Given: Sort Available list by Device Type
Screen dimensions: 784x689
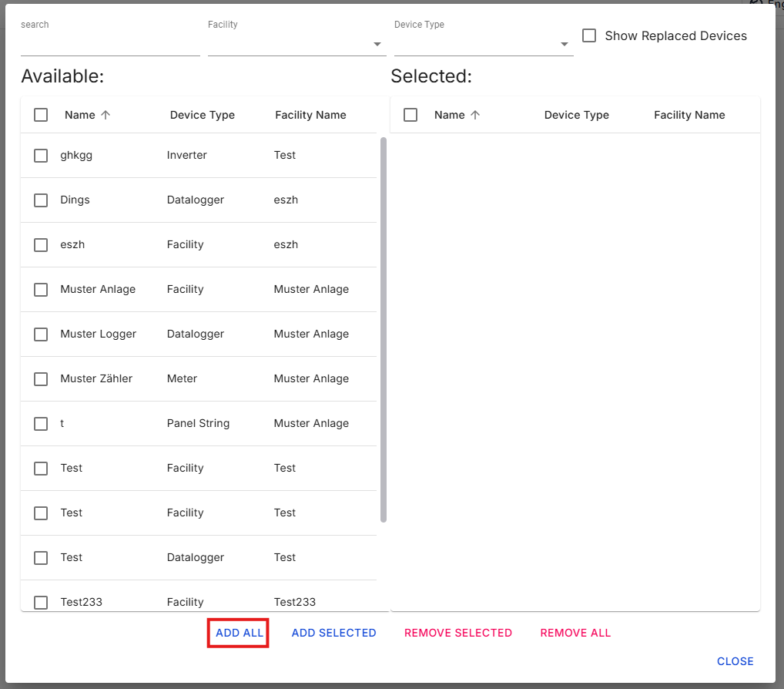Looking at the screenshot, I should click(x=202, y=115).
